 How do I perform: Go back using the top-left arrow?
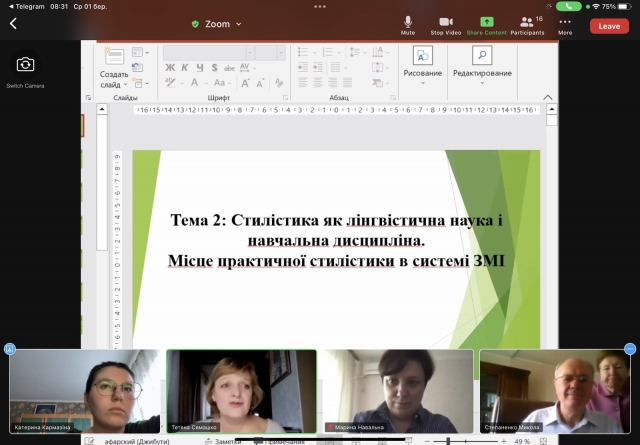pos(13,24)
